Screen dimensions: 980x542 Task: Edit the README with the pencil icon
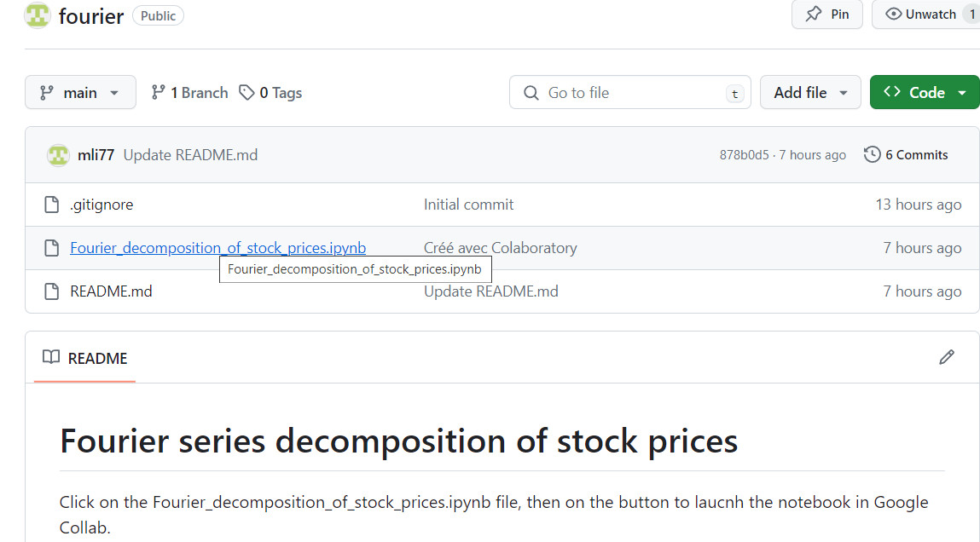point(946,357)
